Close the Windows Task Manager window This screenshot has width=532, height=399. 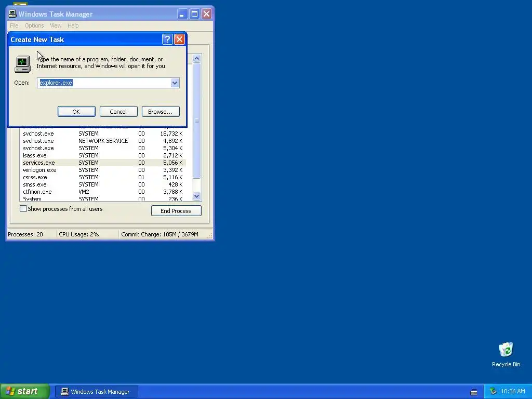(206, 14)
